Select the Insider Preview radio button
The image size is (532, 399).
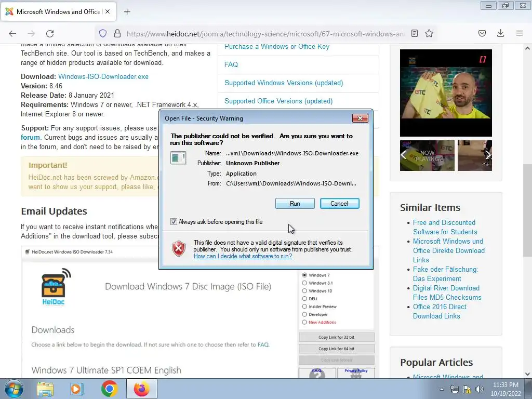point(304,307)
